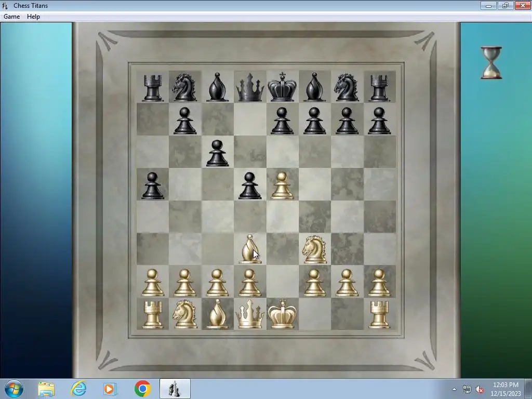532x399 pixels.
Task: Select the white pawn on e5
Action: point(282,185)
